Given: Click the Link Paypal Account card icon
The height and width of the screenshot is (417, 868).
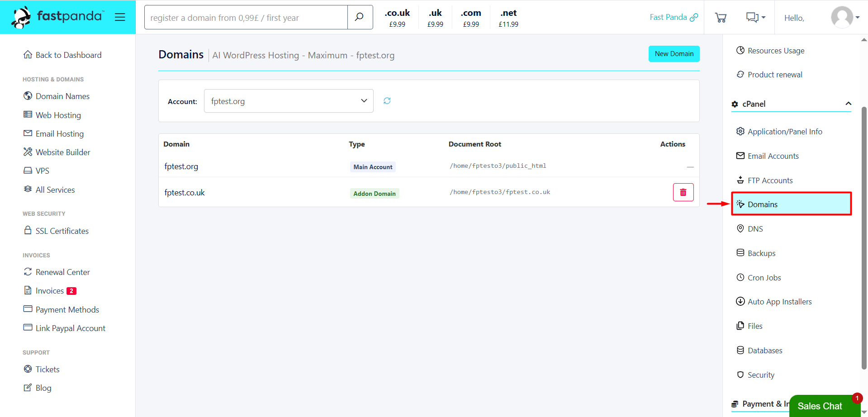Looking at the screenshot, I should [x=28, y=327].
